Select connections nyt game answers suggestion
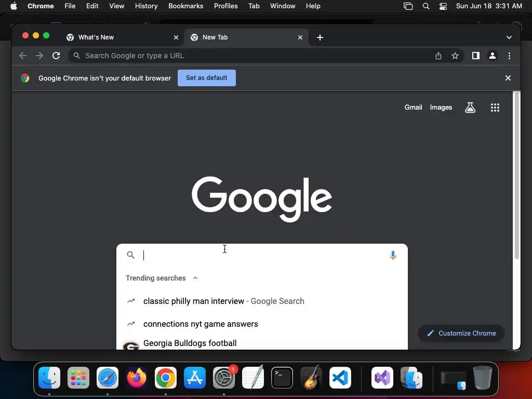 tap(262, 324)
